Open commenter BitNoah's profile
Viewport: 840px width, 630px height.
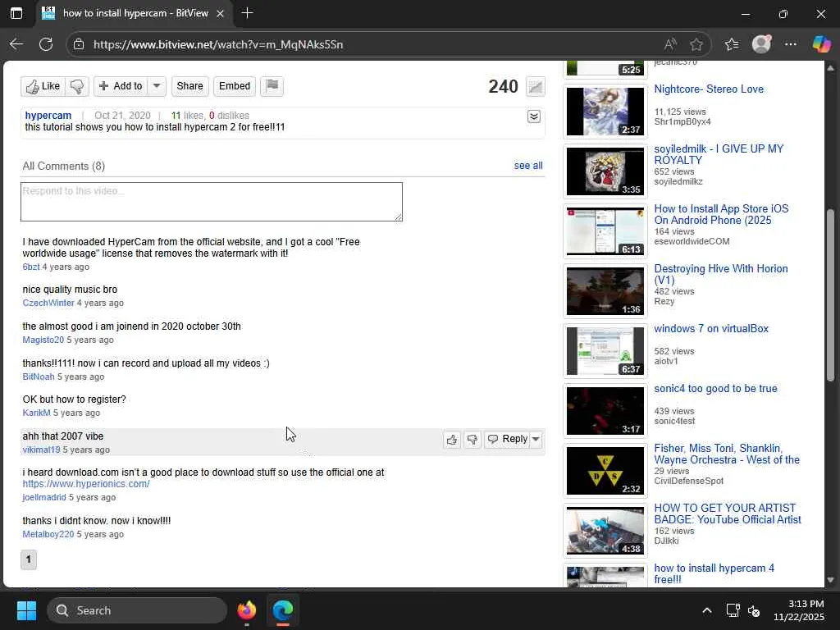click(x=39, y=377)
